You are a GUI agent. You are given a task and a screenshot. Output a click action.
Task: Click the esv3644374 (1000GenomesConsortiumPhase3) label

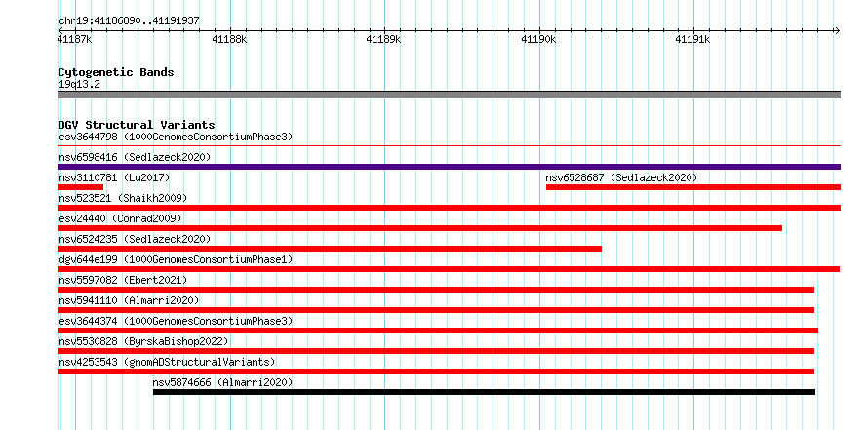point(176,321)
